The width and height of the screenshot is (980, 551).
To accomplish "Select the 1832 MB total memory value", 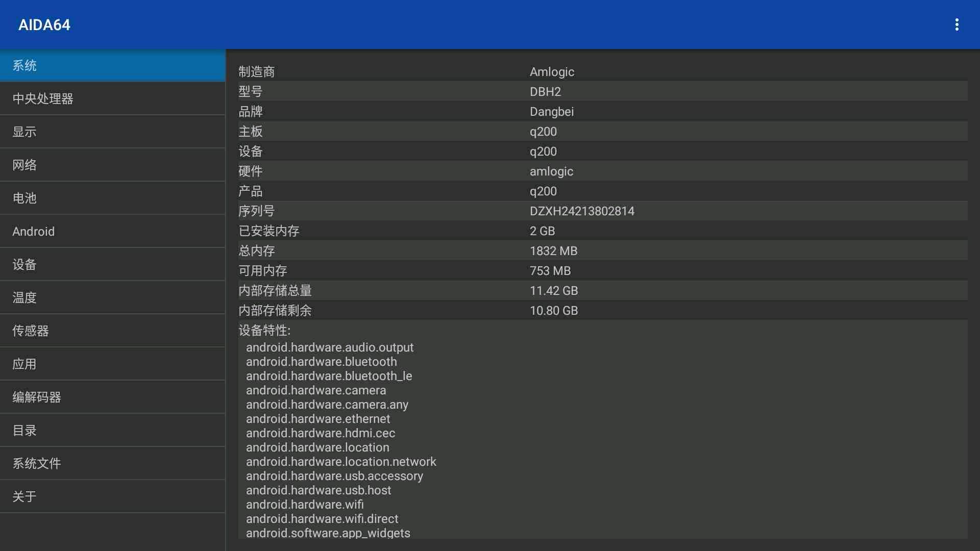I will (x=553, y=251).
